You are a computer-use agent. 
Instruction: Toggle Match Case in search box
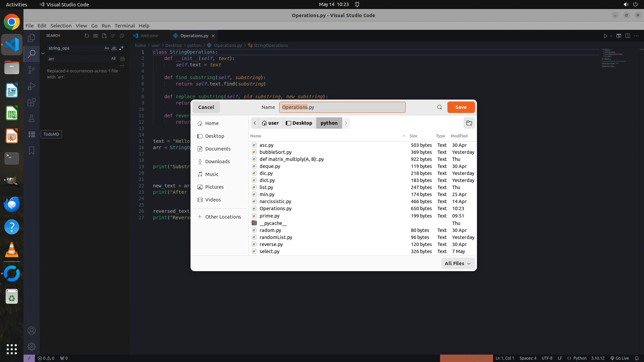coord(107,48)
